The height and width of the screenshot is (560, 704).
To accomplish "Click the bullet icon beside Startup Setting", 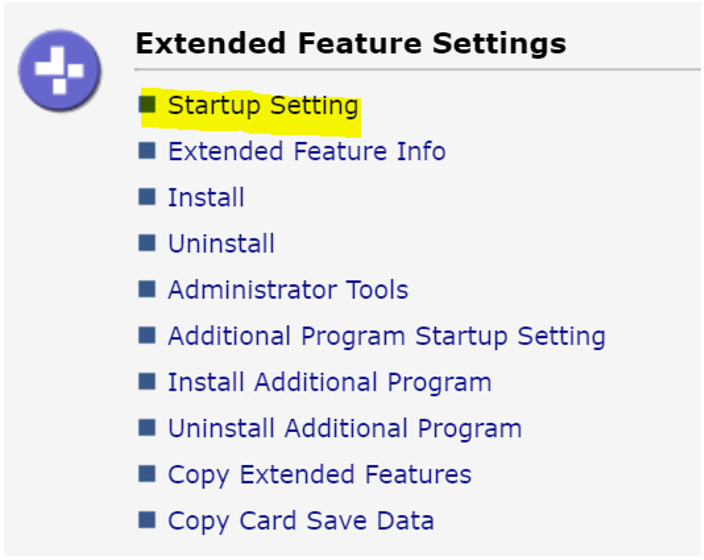I will pos(148,104).
